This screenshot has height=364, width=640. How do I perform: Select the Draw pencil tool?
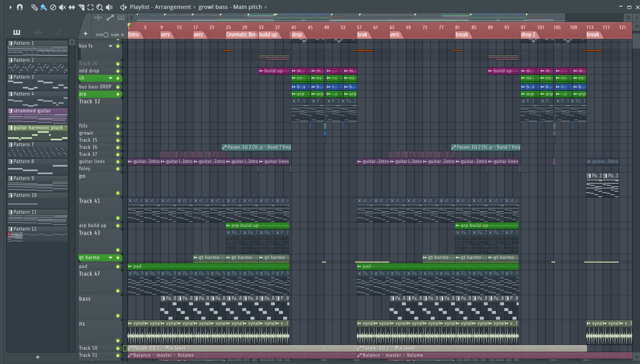34,7
